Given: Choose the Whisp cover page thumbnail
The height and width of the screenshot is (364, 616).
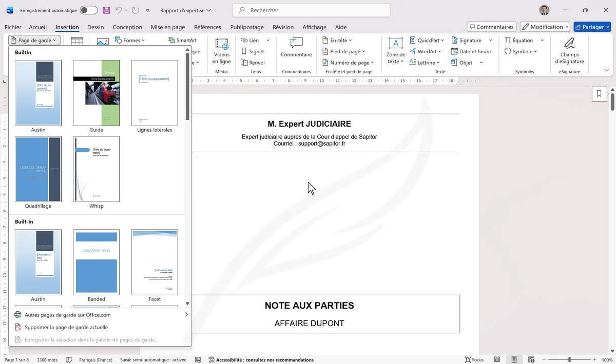Looking at the screenshot, I should [x=97, y=169].
